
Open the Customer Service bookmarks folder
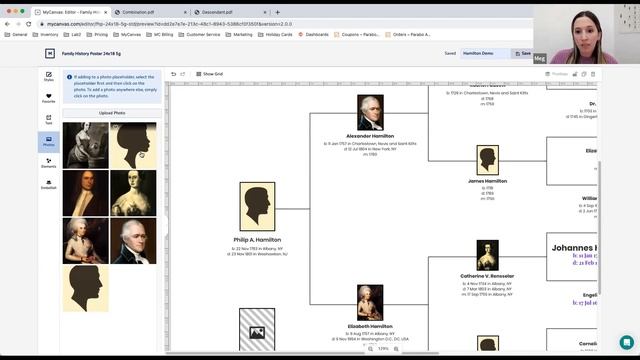coord(200,35)
